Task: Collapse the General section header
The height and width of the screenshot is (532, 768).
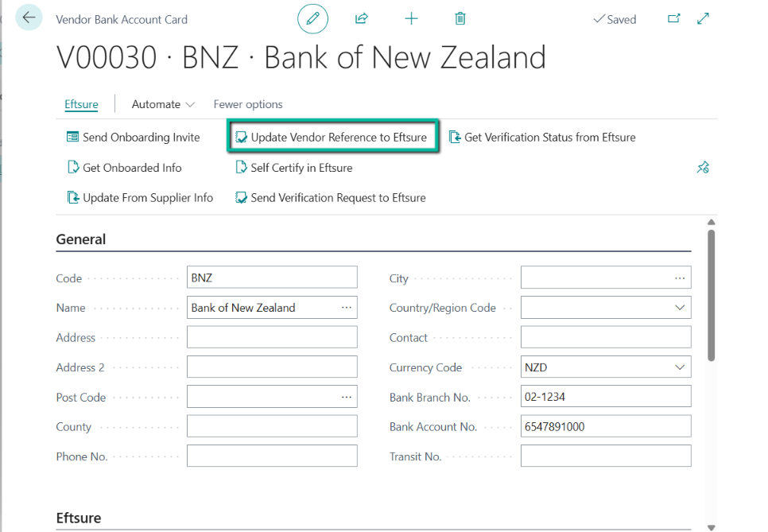Action: click(x=81, y=239)
